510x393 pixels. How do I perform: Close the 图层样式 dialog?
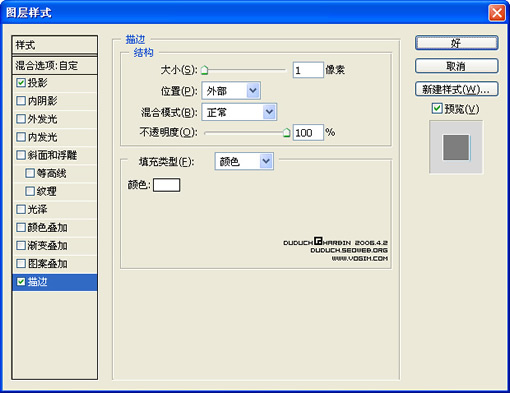click(497, 13)
